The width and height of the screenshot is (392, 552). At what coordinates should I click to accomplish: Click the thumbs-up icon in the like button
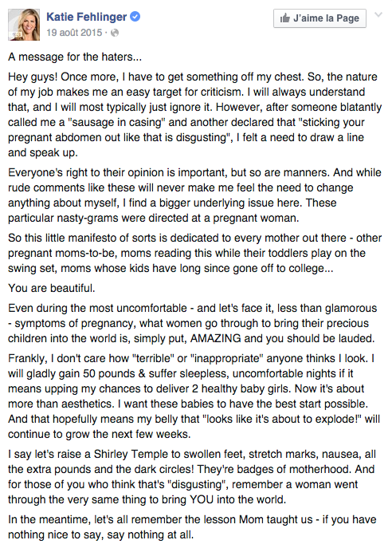click(x=284, y=18)
